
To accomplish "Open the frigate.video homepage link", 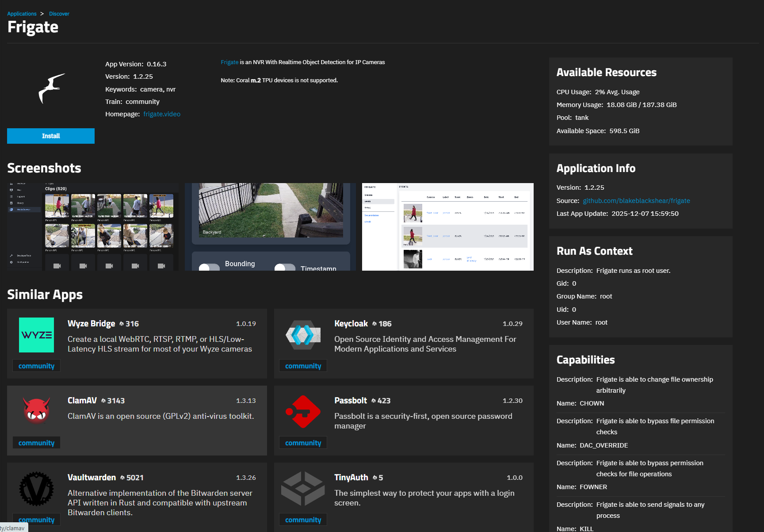I will click(x=161, y=114).
